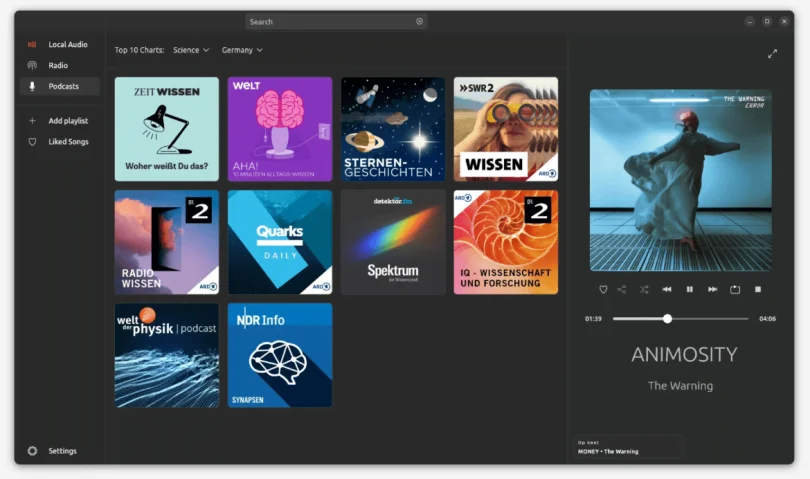Open the WELT AHA! podcast
This screenshot has width=810, height=479.
coord(280,129)
